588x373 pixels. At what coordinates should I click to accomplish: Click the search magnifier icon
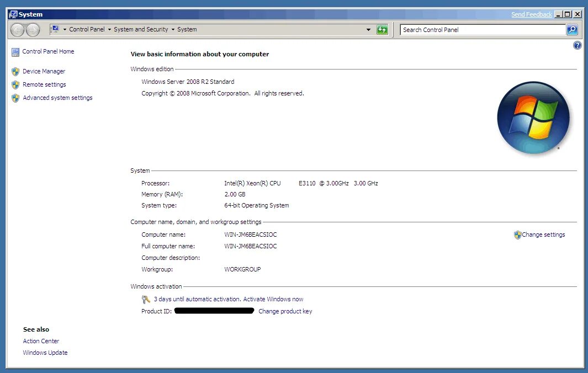[572, 30]
